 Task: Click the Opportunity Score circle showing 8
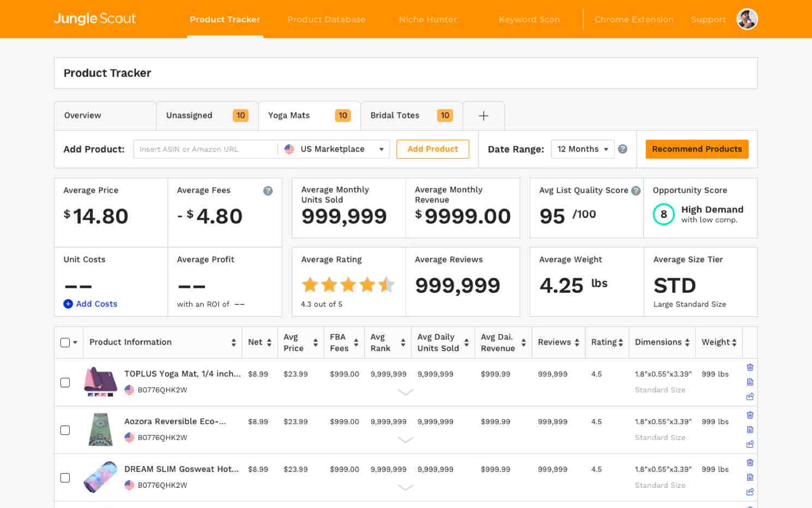tap(663, 214)
